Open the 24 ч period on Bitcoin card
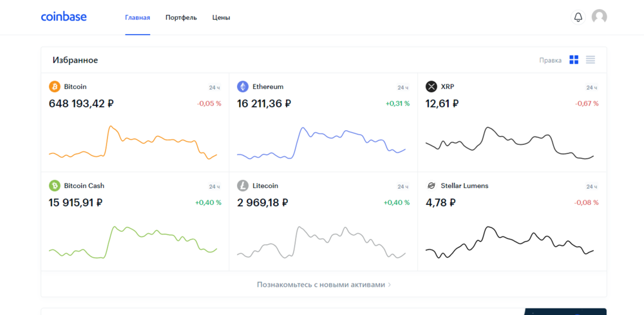This screenshot has height=315, width=644. [214, 88]
